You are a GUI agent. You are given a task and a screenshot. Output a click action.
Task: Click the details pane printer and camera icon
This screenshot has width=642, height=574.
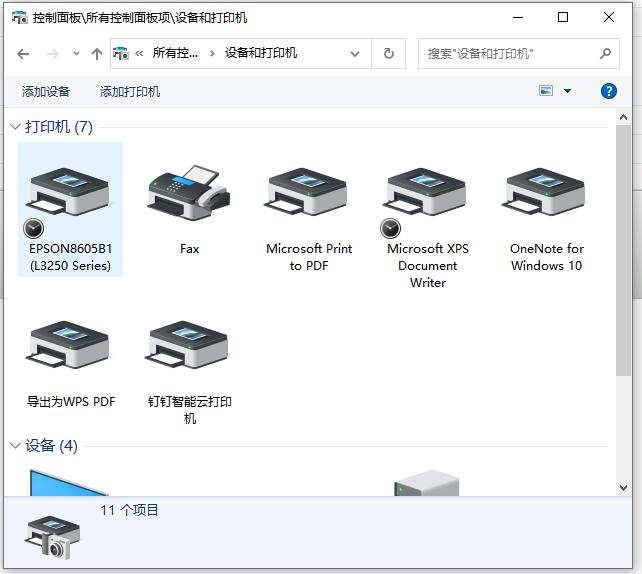tap(52, 537)
